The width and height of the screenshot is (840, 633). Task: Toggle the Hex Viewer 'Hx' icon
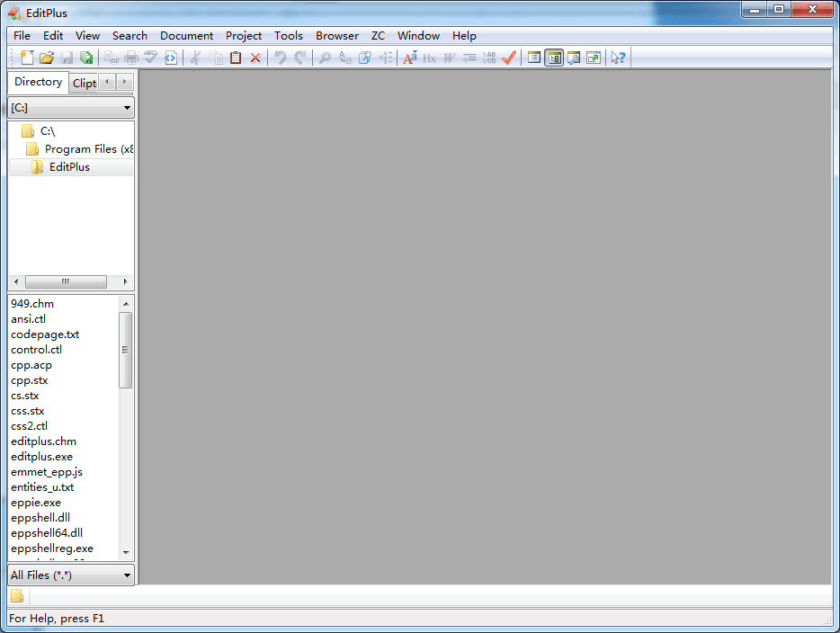[x=430, y=58]
